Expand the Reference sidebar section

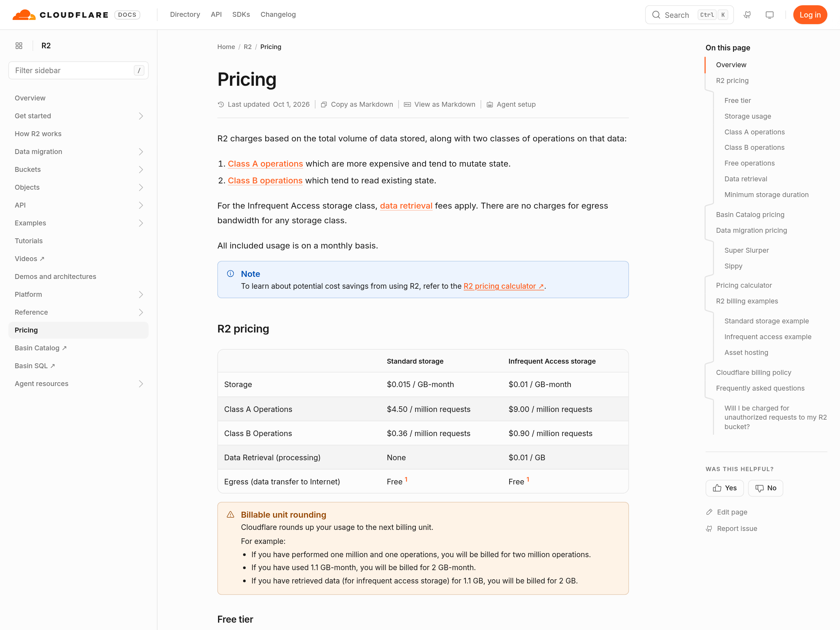[140, 312]
